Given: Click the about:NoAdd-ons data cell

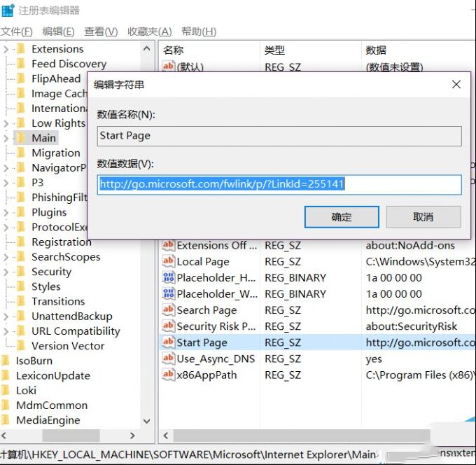Looking at the screenshot, I should tap(410, 245).
